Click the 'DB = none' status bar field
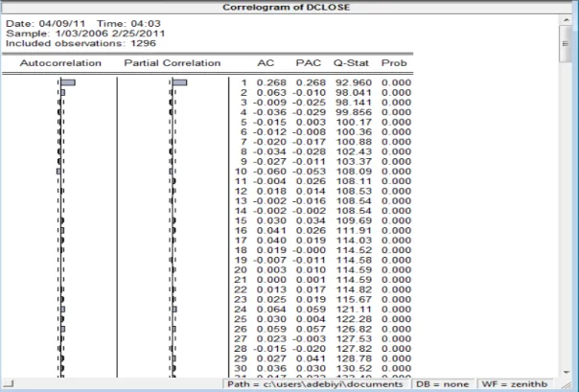The width and height of the screenshot is (579, 392). 442,384
